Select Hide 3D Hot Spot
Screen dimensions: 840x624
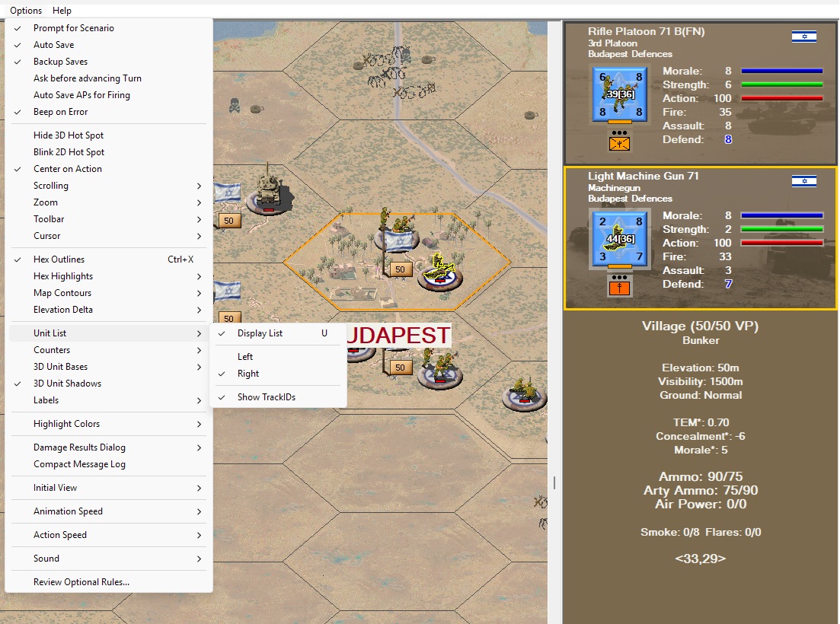[109, 135]
